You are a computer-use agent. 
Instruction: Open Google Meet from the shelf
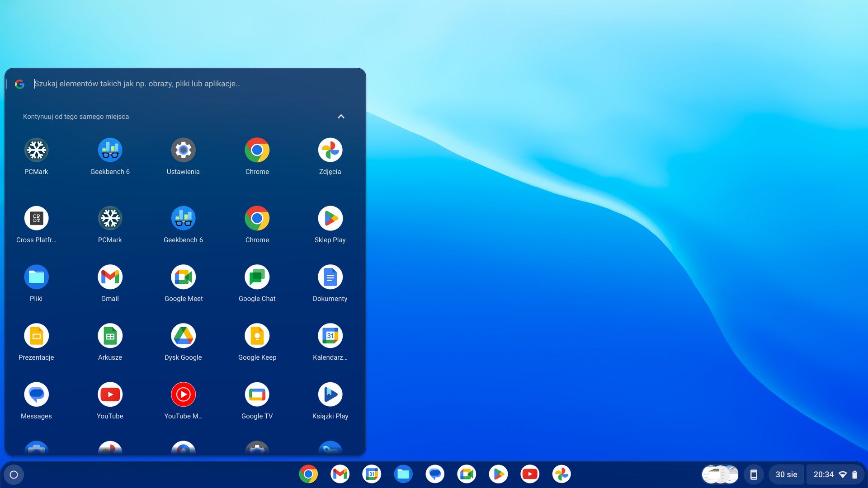tap(467, 474)
